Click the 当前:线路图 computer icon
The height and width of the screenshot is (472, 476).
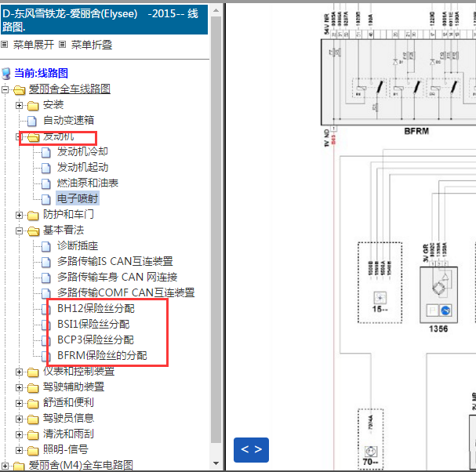click(5, 73)
